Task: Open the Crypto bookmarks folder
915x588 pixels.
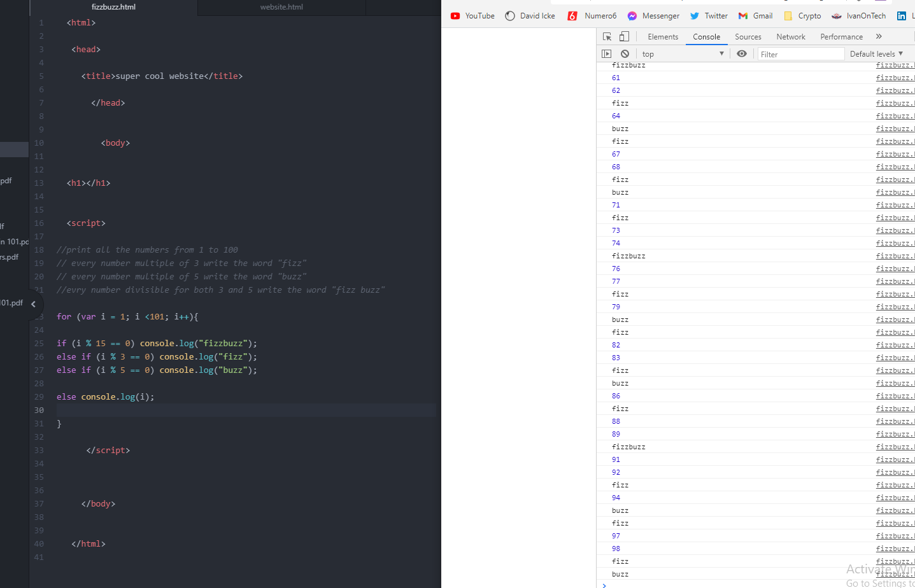Action: click(802, 16)
